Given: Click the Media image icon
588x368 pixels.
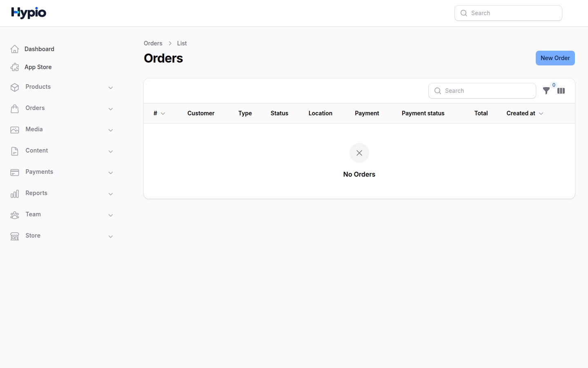Looking at the screenshot, I should click(15, 130).
